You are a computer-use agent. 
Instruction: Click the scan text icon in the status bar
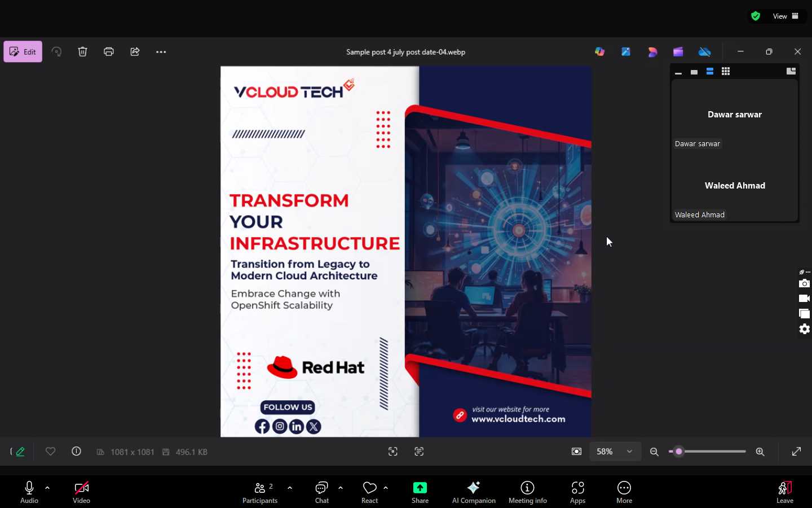click(419, 452)
